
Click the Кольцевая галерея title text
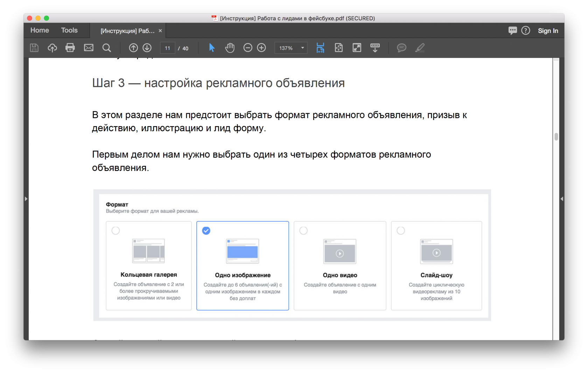149,275
